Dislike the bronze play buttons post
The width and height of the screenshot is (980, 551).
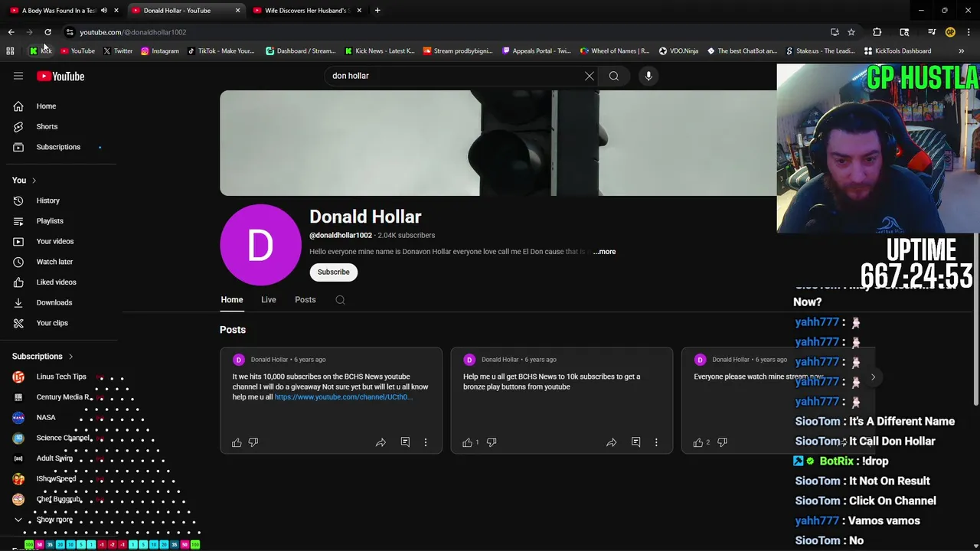pyautogui.click(x=492, y=442)
